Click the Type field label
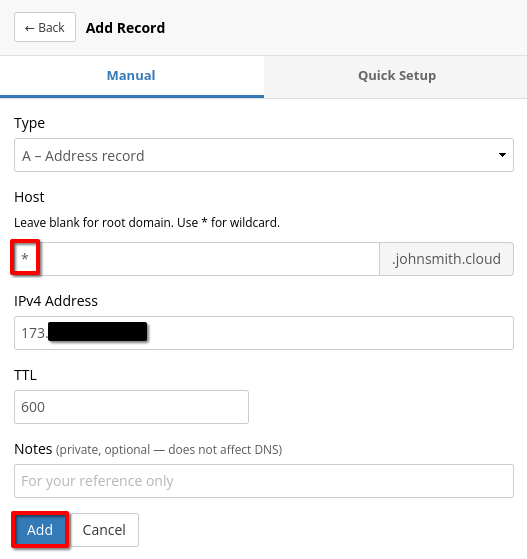 [x=30, y=124]
